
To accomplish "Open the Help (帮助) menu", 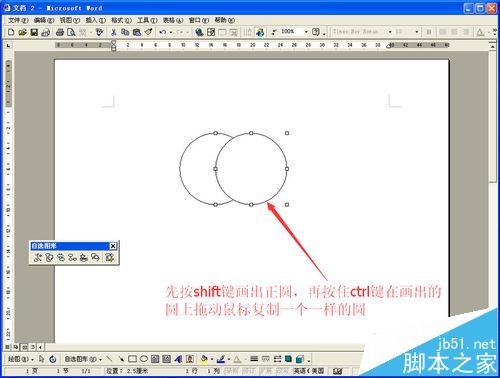I will point(225,20).
